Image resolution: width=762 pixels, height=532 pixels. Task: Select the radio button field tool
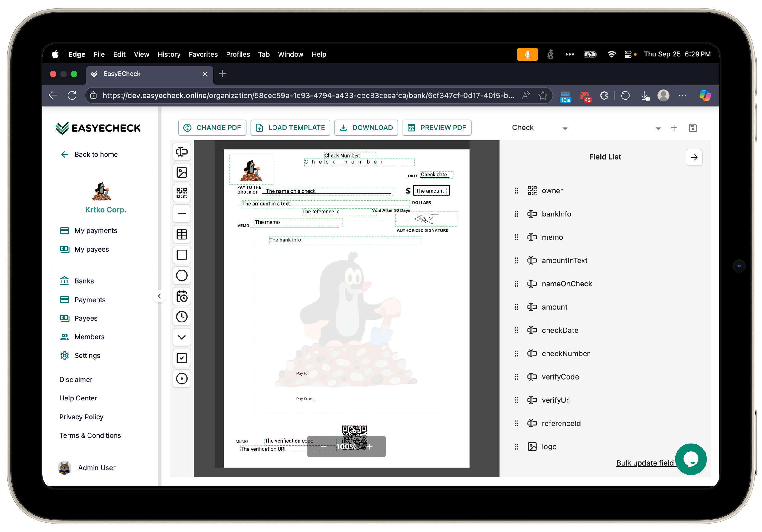tap(182, 378)
